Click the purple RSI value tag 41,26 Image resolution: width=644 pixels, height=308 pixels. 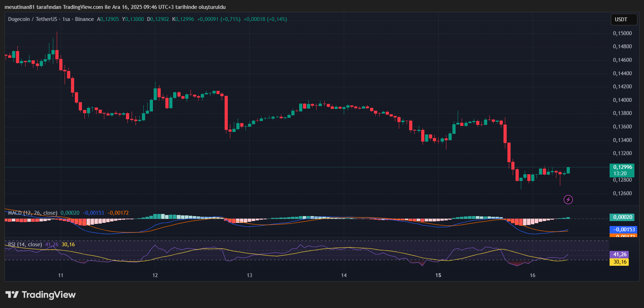(620, 254)
